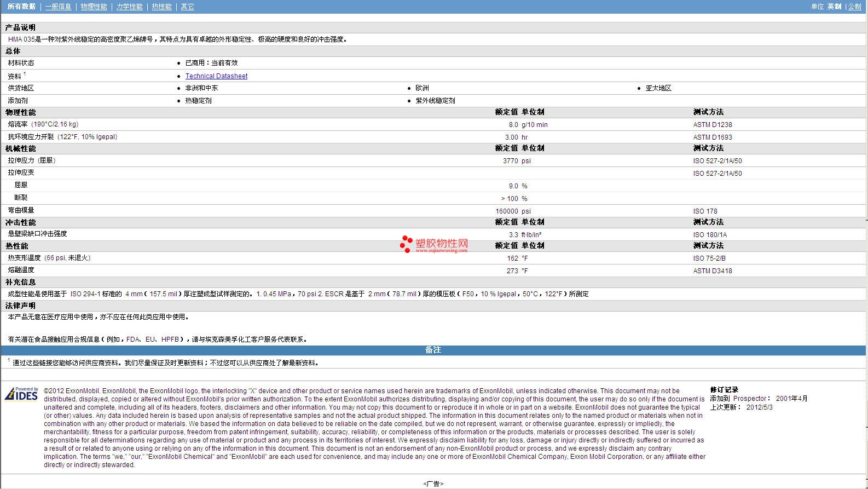Select the 其它 tab

[x=187, y=7]
